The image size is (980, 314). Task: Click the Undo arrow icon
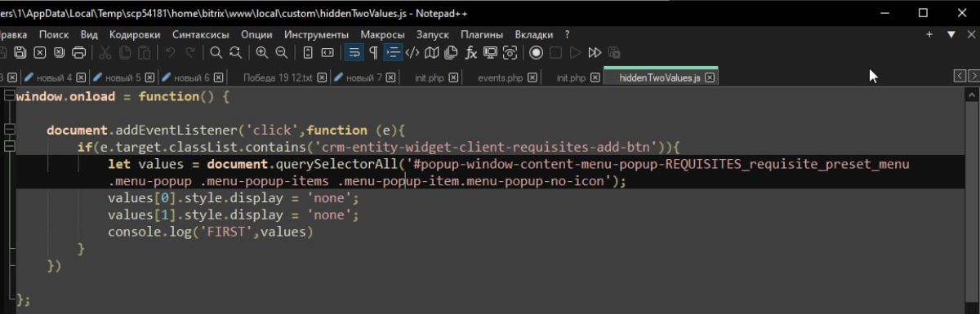171,53
